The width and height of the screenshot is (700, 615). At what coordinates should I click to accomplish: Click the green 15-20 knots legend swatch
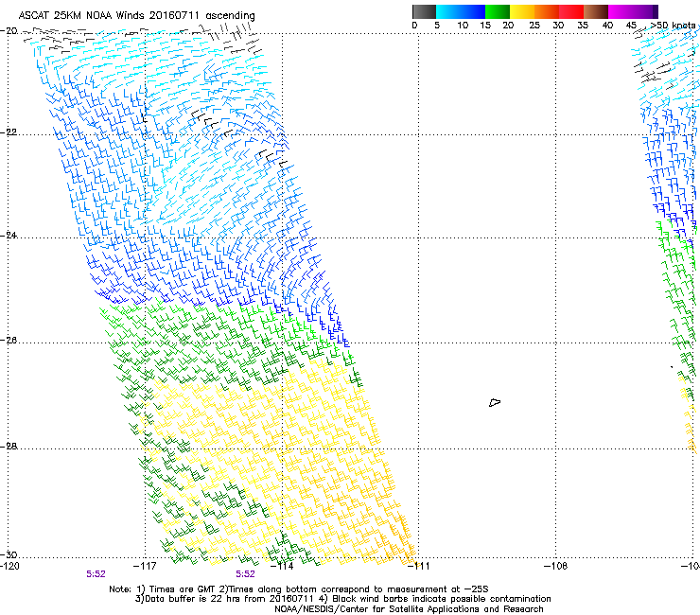pyautogui.click(x=498, y=11)
